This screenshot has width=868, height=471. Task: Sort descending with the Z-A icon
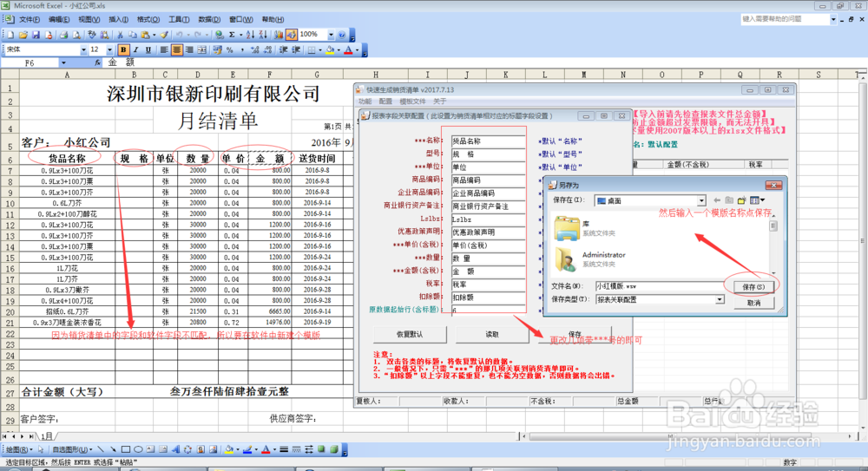pyautogui.click(x=264, y=35)
